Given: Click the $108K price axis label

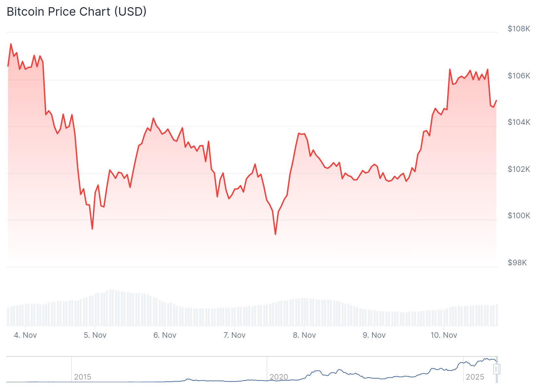Looking at the screenshot, I should [519, 29].
